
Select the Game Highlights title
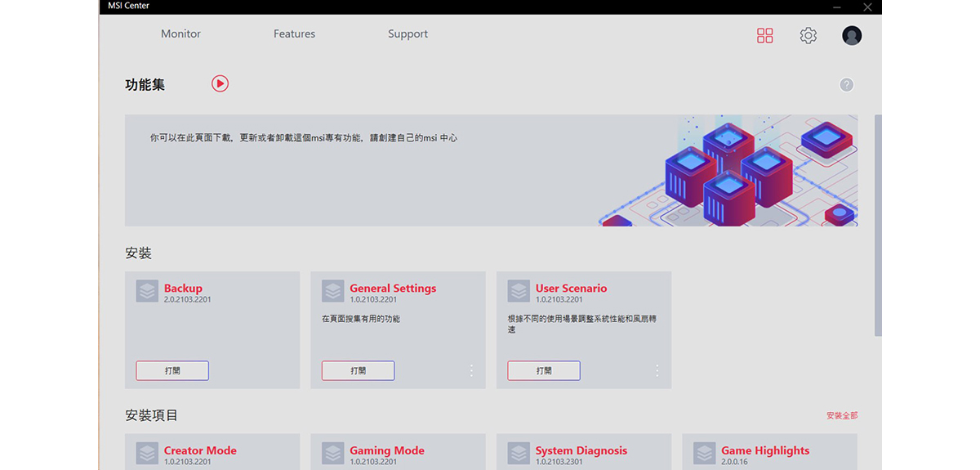click(765, 450)
